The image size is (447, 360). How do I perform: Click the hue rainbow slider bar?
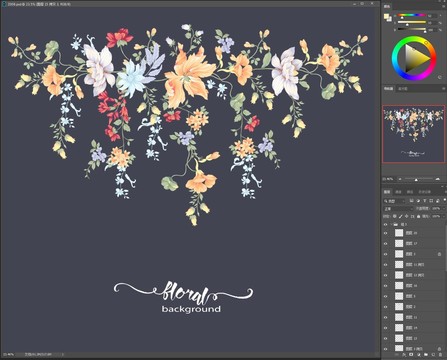[x=411, y=15]
